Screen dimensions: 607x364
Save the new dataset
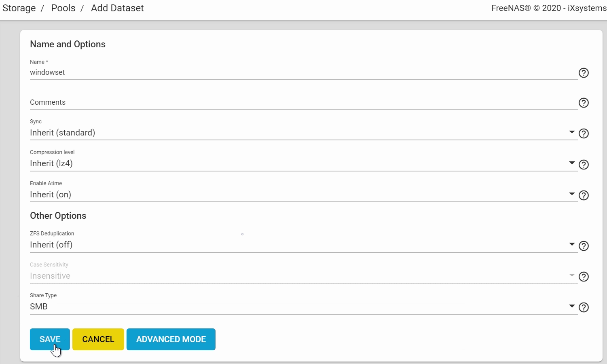click(50, 339)
